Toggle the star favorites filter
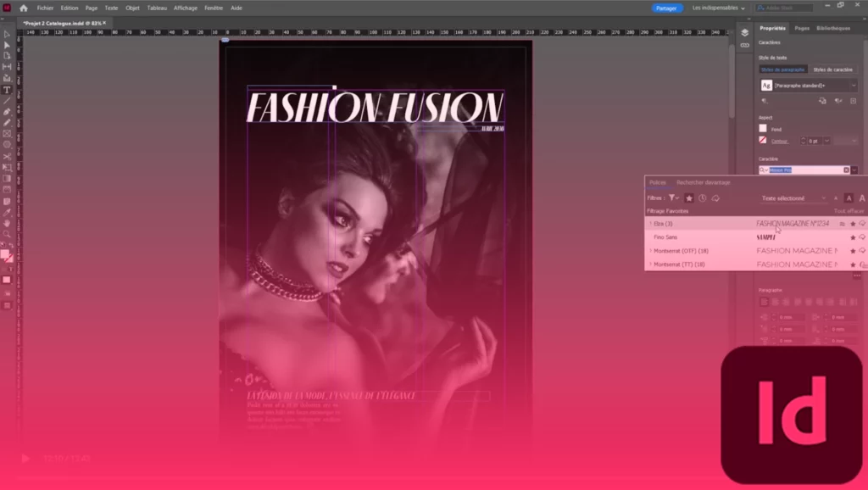868x490 pixels. click(688, 198)
